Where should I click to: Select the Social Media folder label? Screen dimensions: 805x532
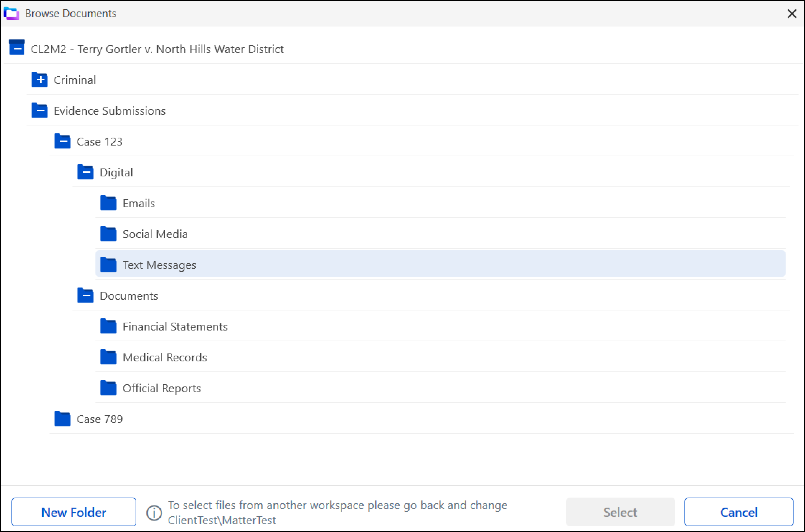click(x=155, y=234)
